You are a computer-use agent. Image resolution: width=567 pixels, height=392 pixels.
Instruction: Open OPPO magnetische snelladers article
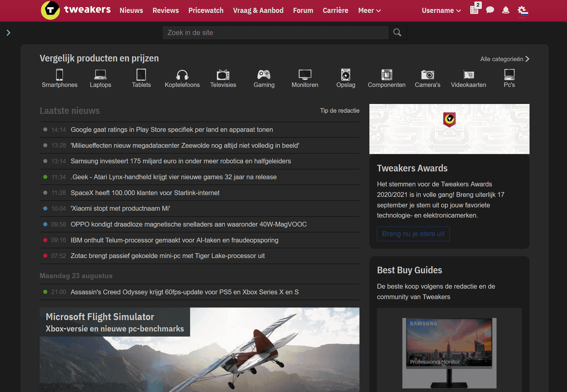(x=189, y=224)
